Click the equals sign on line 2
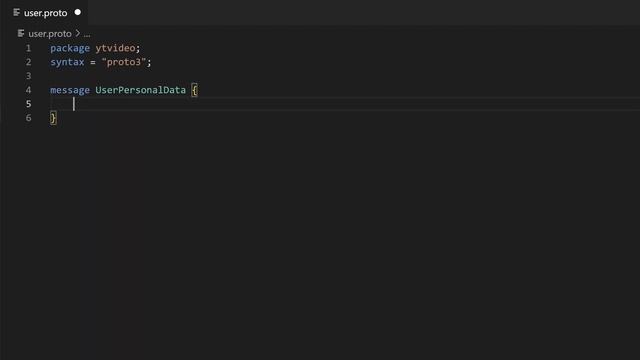 (93, 62)
